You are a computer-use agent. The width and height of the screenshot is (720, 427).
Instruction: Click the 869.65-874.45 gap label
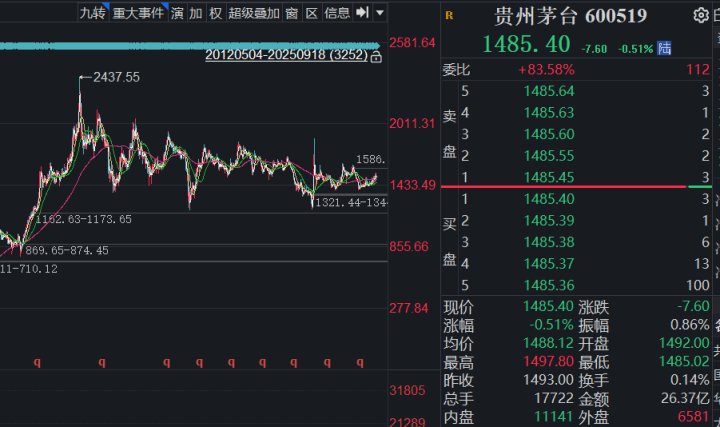click(67, 250)
